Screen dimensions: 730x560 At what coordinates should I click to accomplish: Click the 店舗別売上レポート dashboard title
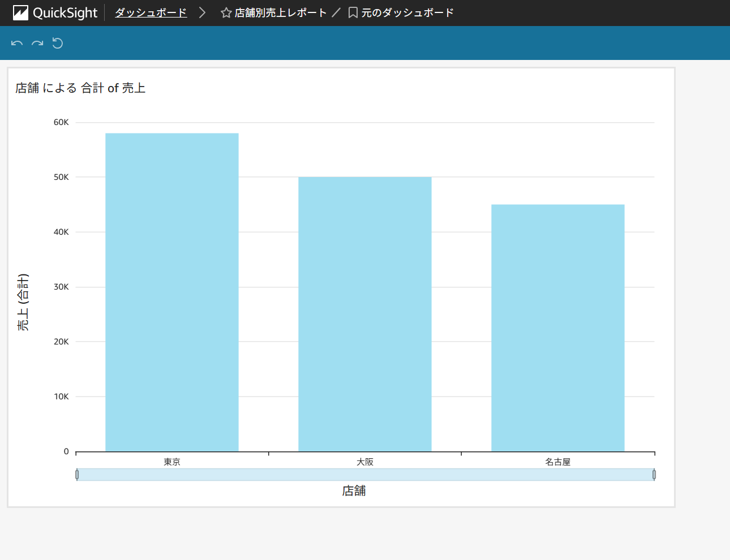click(281, 12)
